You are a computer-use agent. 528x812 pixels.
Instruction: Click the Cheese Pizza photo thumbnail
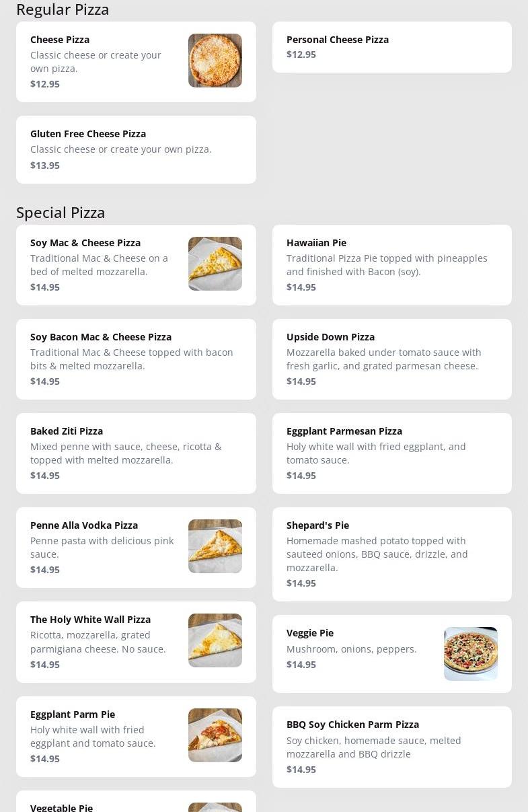pyautogui.click(x=215, y=61)
